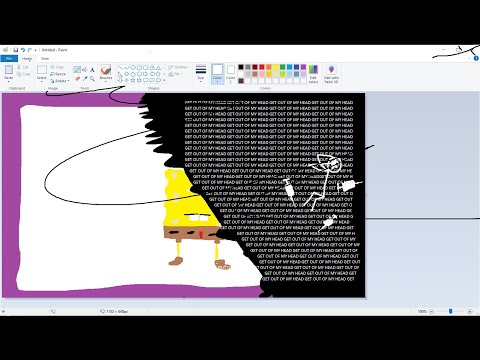Select the Pencil tool

pyautogui.click(x=77, y=70)
